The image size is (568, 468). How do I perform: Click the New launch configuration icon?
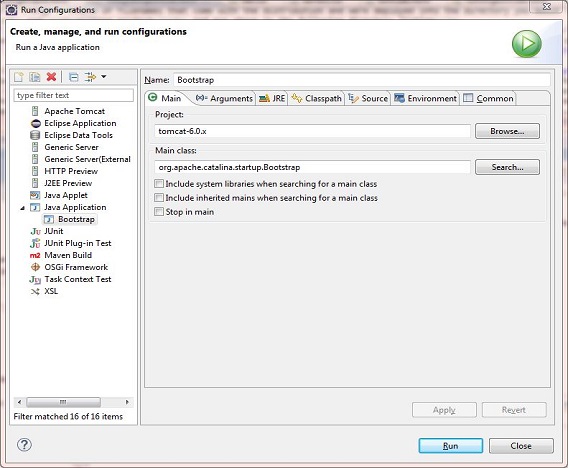tap(18, 77)
